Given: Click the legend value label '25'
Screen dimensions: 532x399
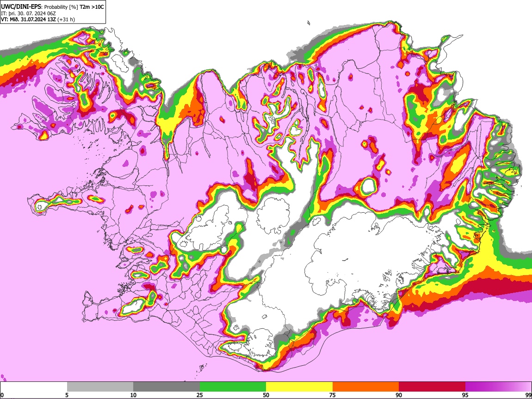Looking at the screenshot, I should point(200,395).
